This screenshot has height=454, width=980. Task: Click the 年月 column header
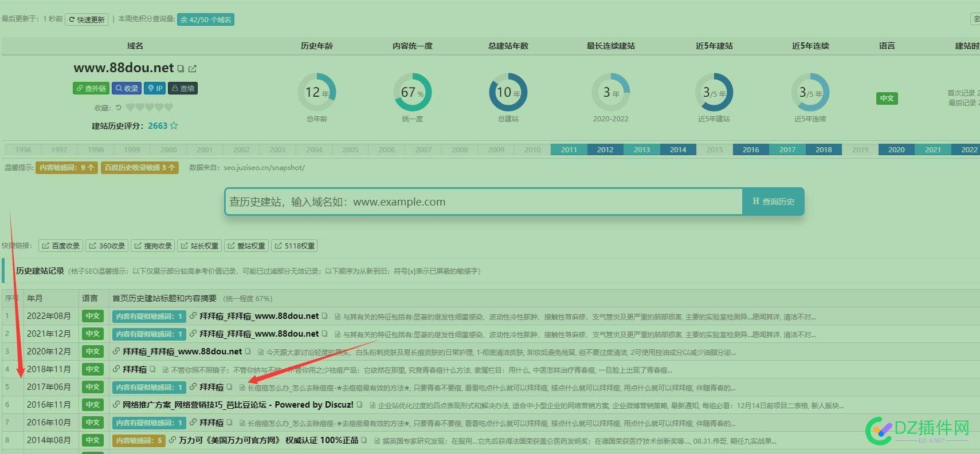coord(35,298)
